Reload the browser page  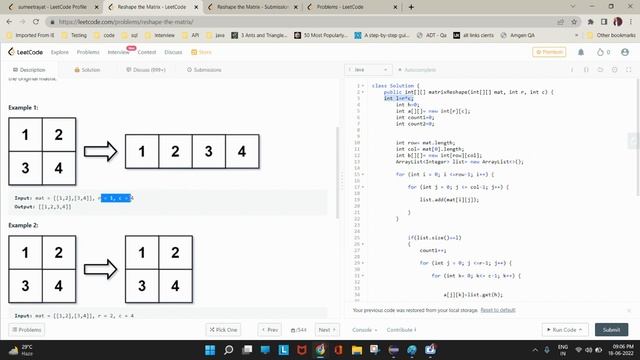coord(36,22)
